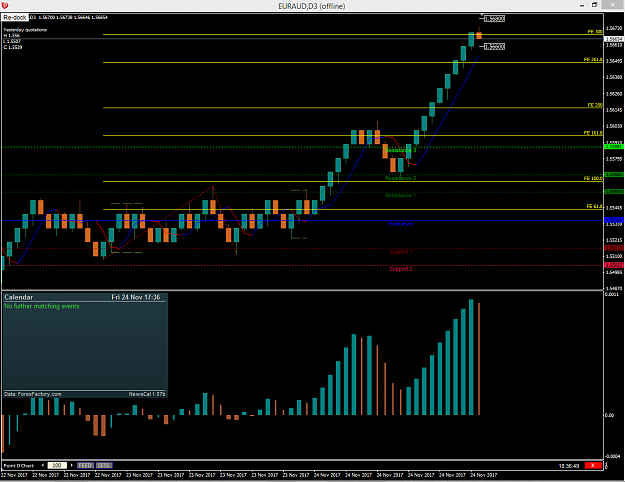Click the Re-dock button

click(x=15, y=18)
